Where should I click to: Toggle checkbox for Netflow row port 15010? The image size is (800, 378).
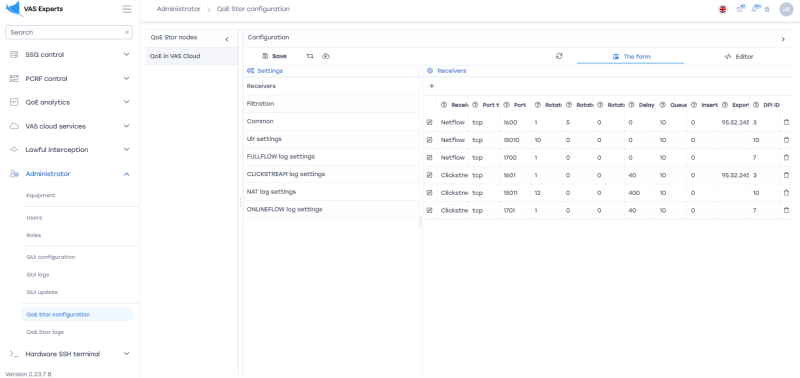tap(429, 140)
